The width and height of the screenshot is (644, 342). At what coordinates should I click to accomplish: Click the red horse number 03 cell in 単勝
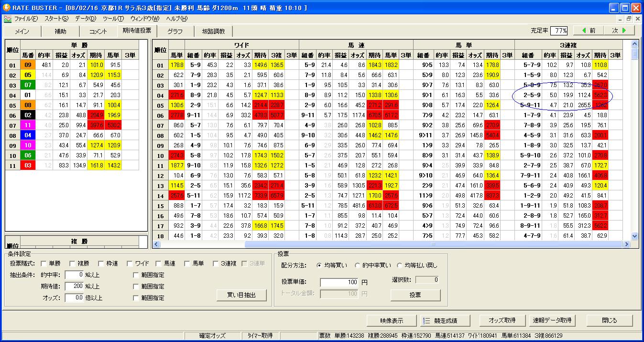click(x=28, y=165)
